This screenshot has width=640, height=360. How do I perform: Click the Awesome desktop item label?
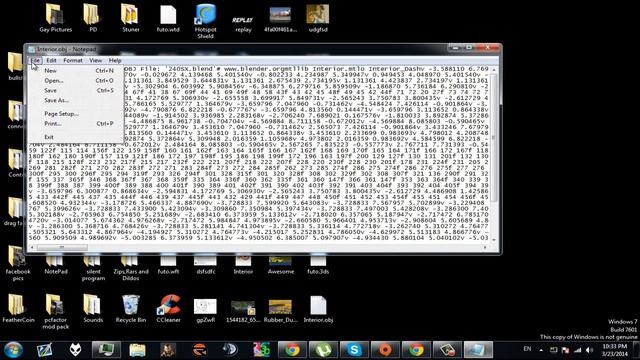(x=280, y=271)
